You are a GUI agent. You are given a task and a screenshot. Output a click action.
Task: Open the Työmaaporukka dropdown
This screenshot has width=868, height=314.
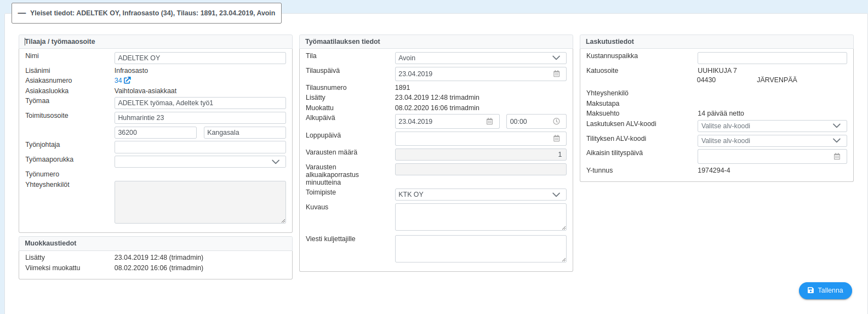200,162
